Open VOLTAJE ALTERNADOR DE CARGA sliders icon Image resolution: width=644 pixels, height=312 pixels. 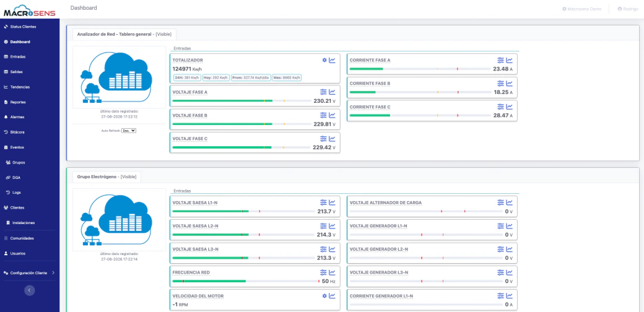(x=501, y=202)
